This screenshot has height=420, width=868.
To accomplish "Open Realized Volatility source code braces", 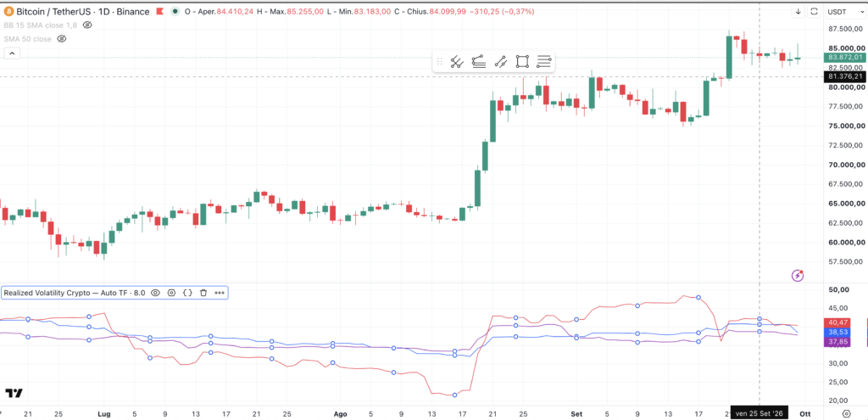I will pyautogui.click(x=187, y=293).
